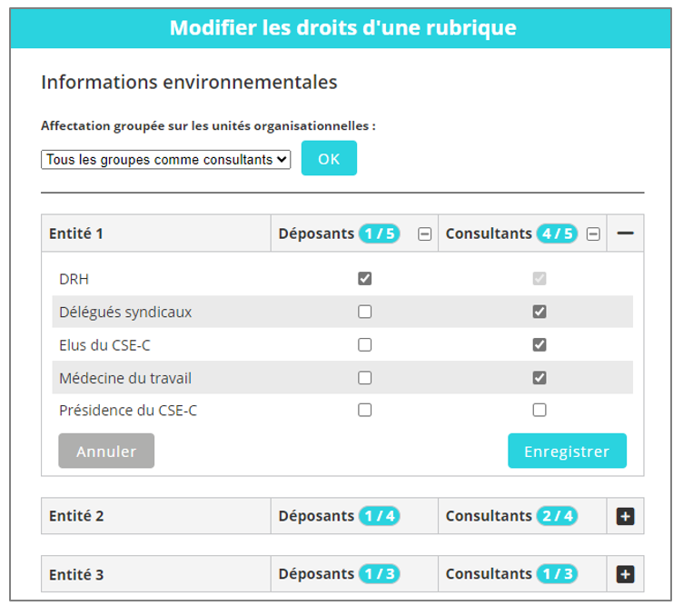Collapse the Entité 1 section

point(625,233)
